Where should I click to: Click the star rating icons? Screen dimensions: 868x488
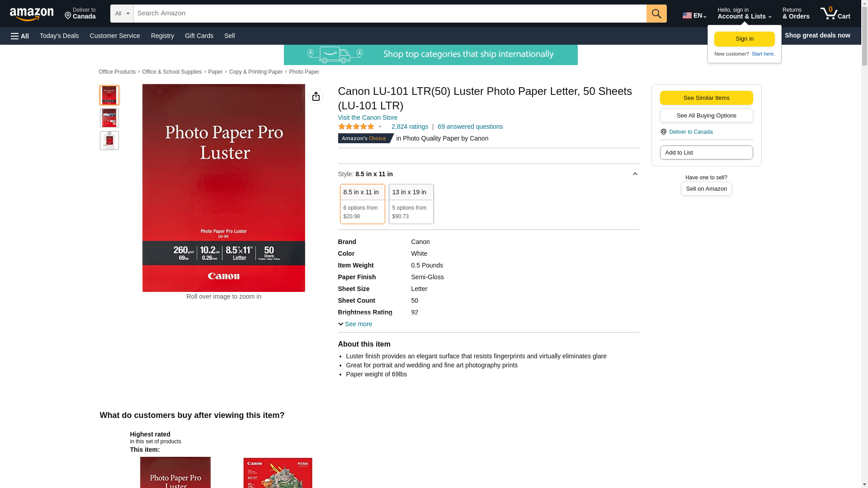pyautogui.click(x=356, y=127)
